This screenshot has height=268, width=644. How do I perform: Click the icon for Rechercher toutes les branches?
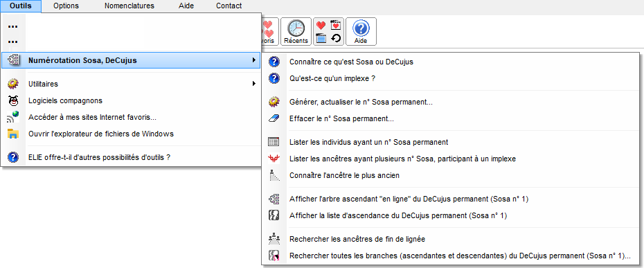(x=274, y=256)
